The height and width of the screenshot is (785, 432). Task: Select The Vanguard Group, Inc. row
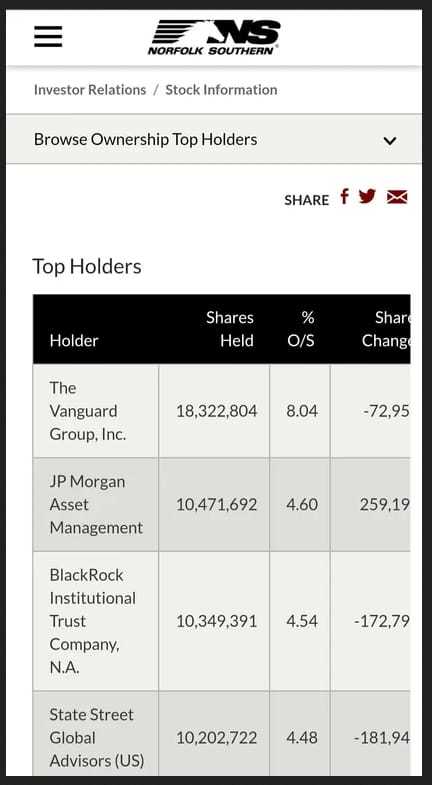(x=222, y=411)
